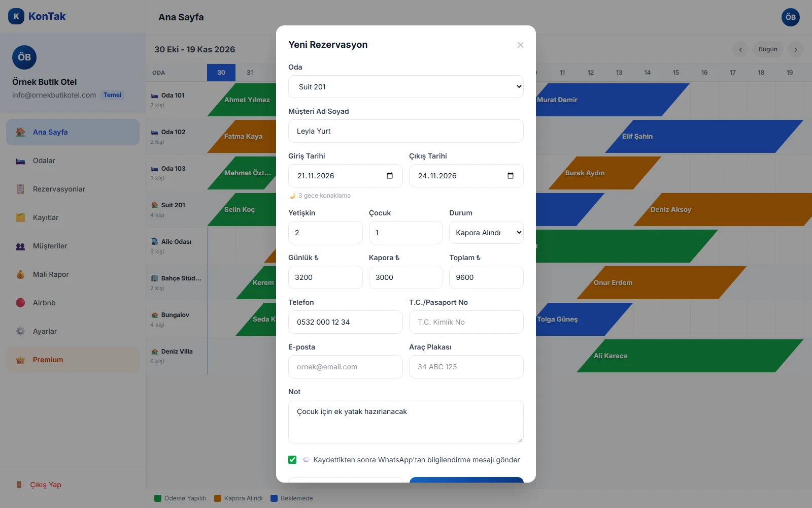This screenshot has width=812, height=508.
Task: Go to previous date range arrow
Action: (x=740, y=49)
